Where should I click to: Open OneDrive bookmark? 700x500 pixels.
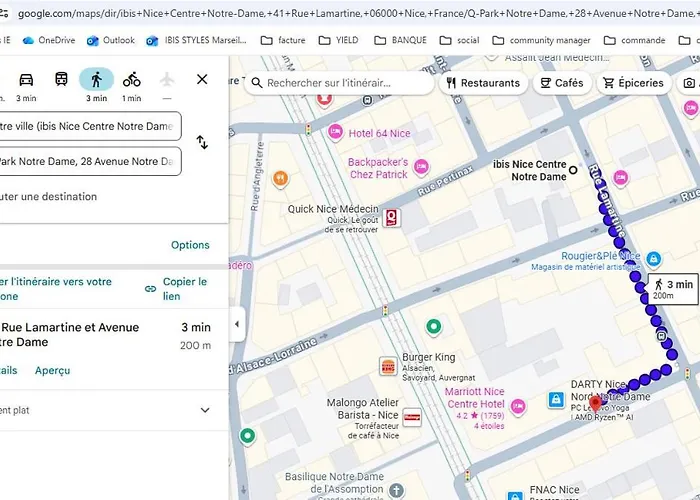pyautogui.click(x=49, y=40)
